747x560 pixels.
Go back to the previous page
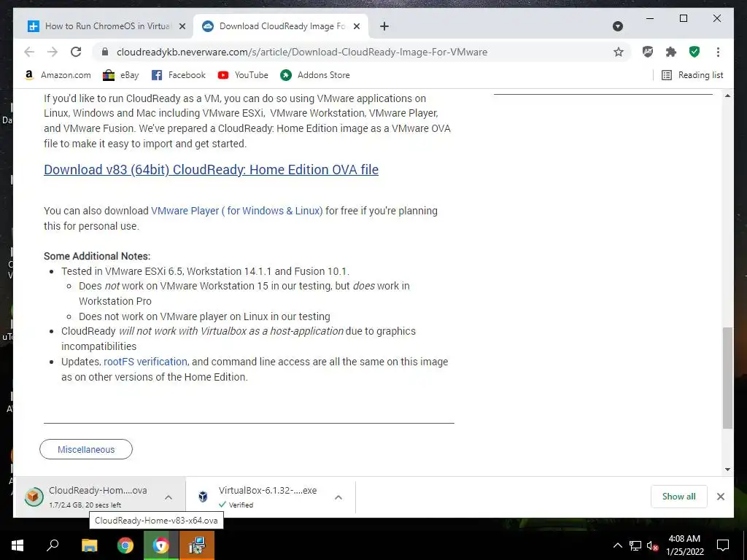click(29, 52)
